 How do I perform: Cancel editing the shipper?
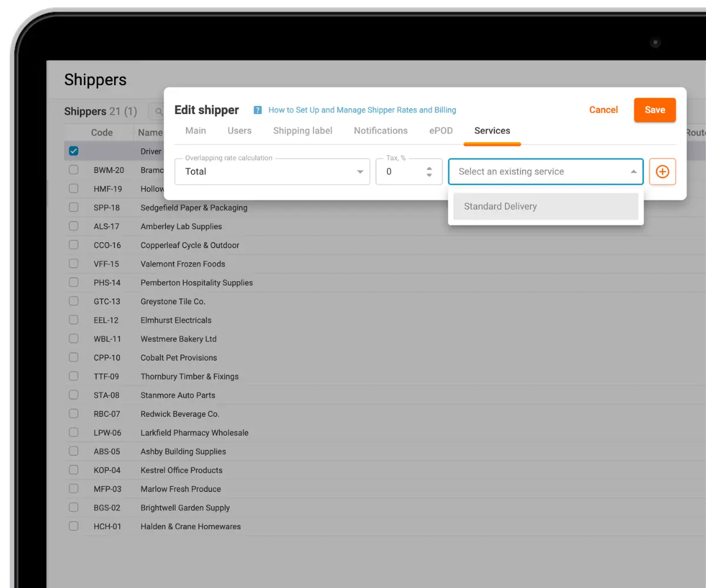pyautogui.click(x=604, y=110)
